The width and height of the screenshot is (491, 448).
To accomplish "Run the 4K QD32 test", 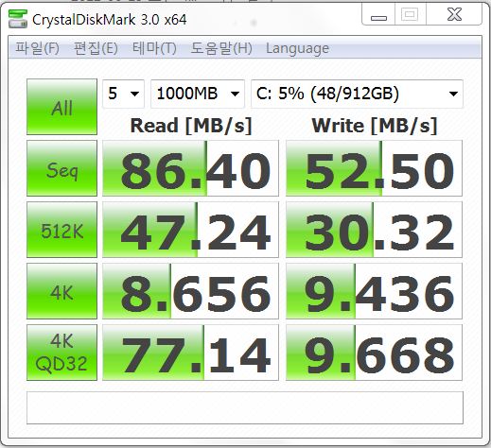I will pyautogui.click(x=61, y=353).
